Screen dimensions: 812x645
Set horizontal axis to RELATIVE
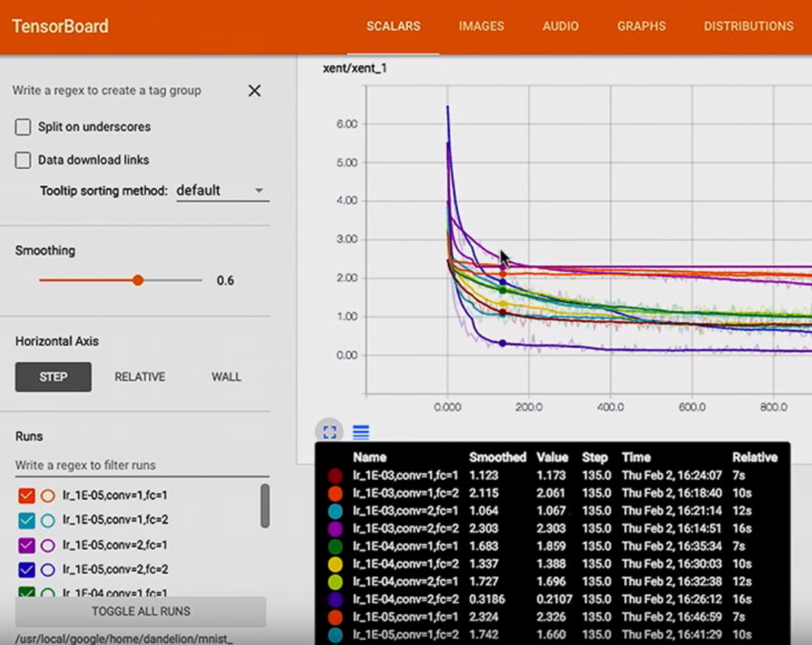pyautogui.click(x=140, y=377)
